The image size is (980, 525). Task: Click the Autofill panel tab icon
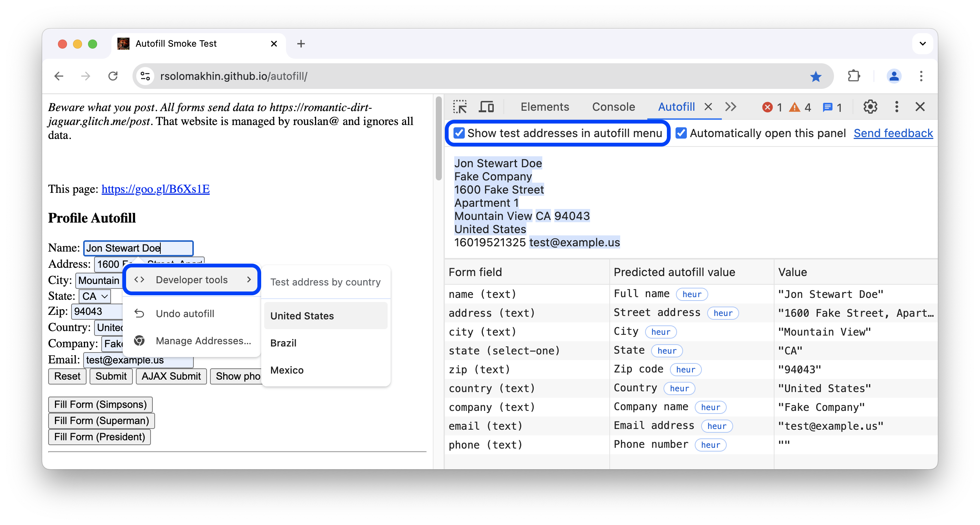coord(677,106)
